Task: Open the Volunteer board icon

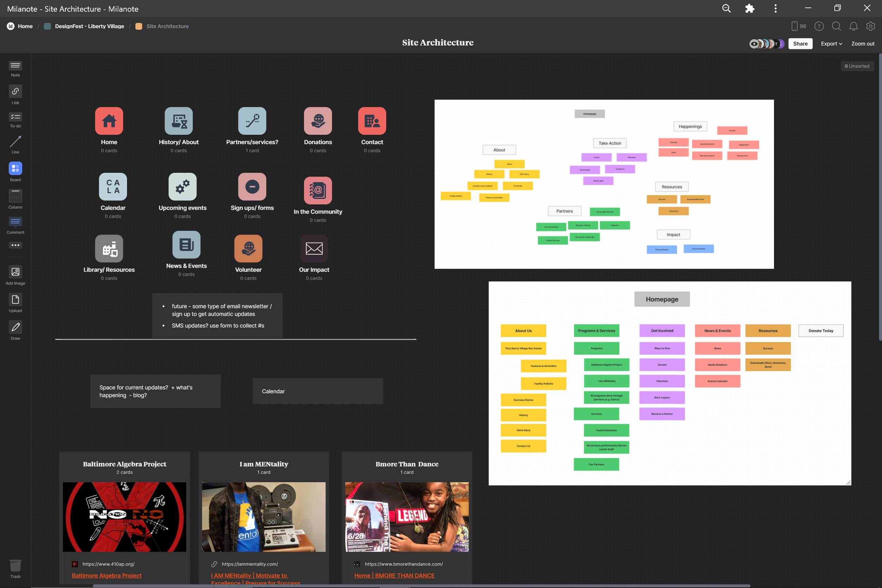Action: (x=248, y=249)
